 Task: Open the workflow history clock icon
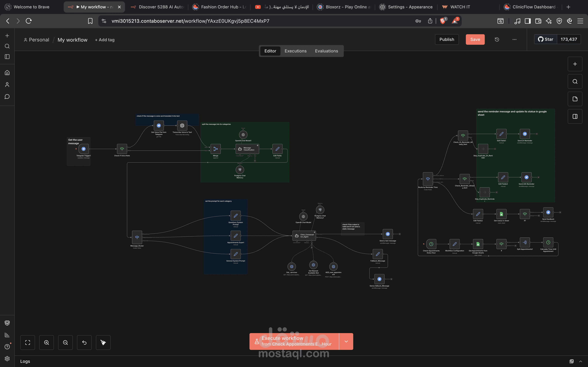[497, 39]
